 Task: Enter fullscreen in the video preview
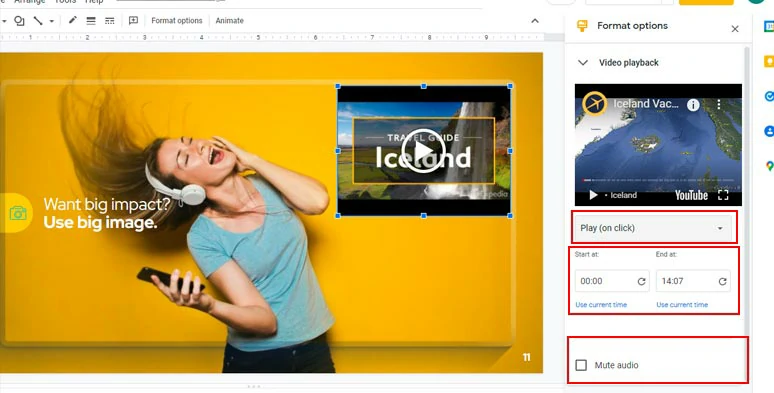point(723,195)
